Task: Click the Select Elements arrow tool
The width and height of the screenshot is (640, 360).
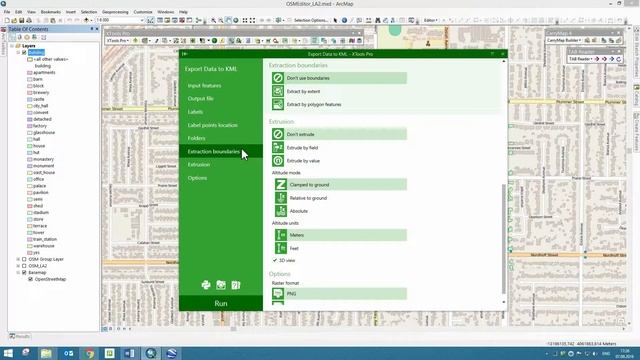Action: pos(336,20)
